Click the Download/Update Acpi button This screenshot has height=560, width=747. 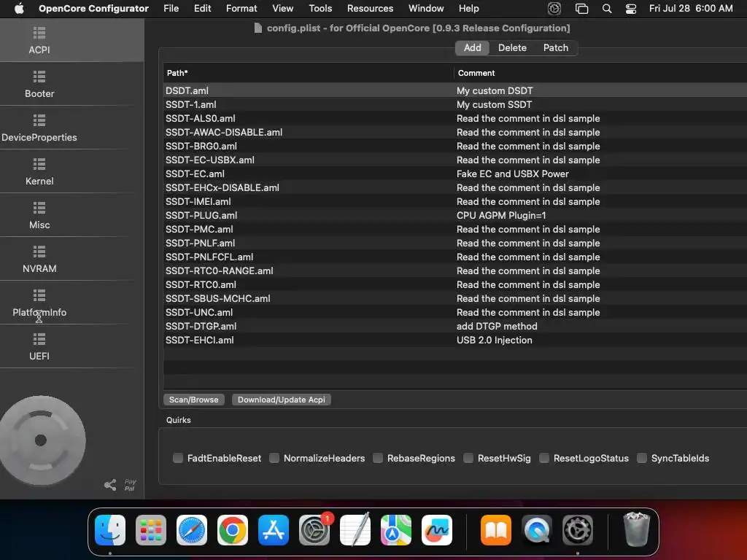(281, 400)
